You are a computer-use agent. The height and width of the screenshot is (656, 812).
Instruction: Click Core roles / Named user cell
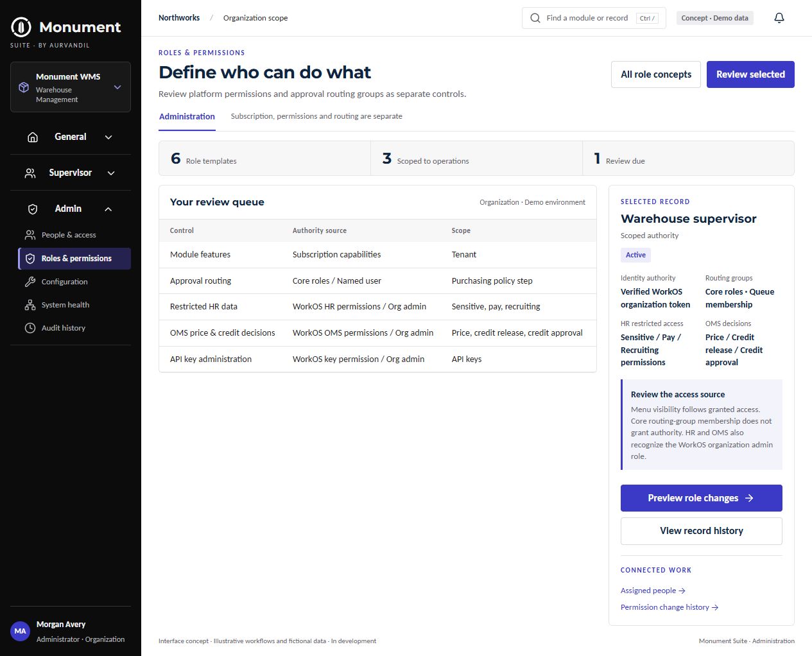(x=336, y=281)
